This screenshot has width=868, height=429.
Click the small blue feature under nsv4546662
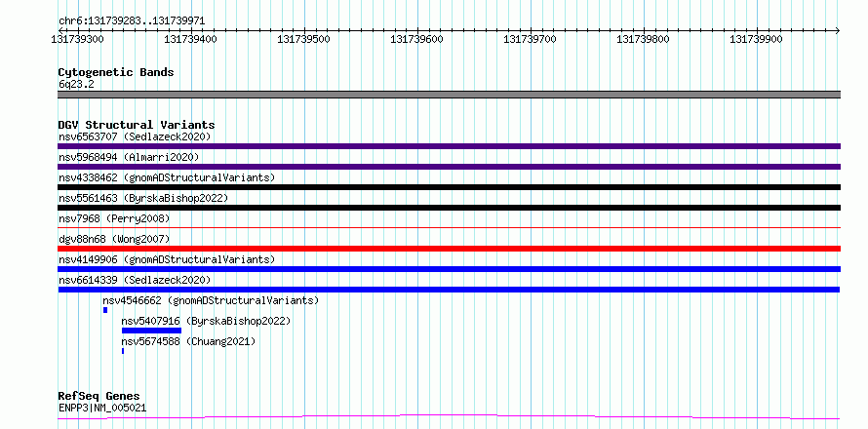click(105, 310)
